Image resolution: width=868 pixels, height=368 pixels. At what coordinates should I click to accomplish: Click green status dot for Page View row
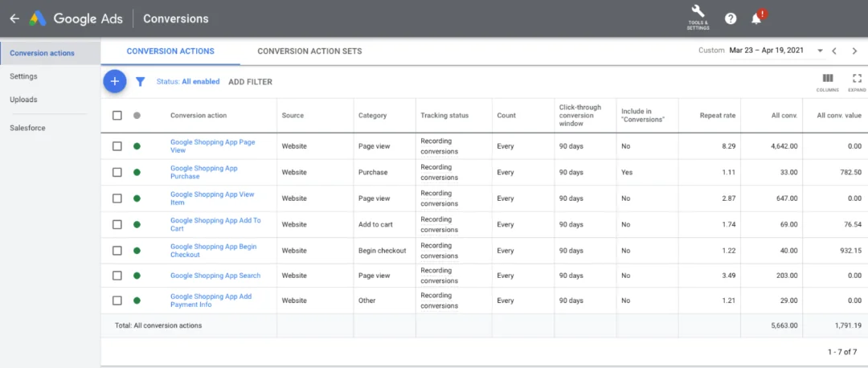[x=137, y=146]
